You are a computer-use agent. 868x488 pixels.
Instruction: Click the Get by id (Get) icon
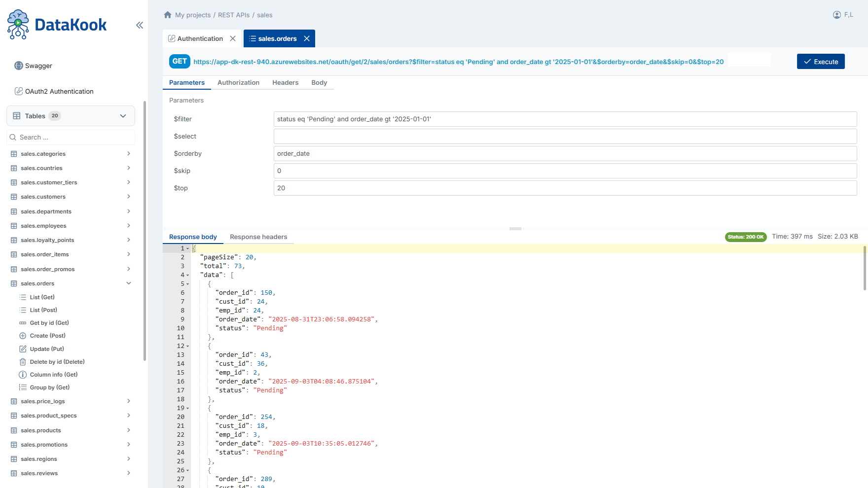pyautogui.click(x=23, y=323)
